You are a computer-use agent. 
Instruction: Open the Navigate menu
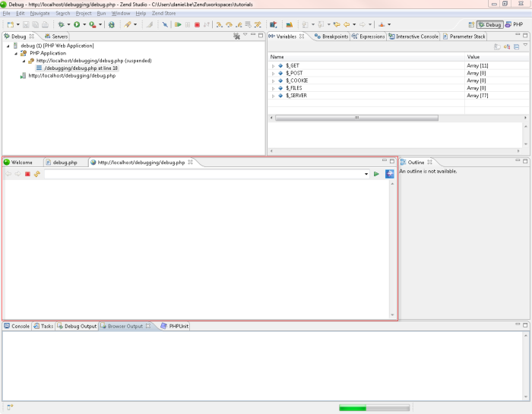(x=40, y=14)
